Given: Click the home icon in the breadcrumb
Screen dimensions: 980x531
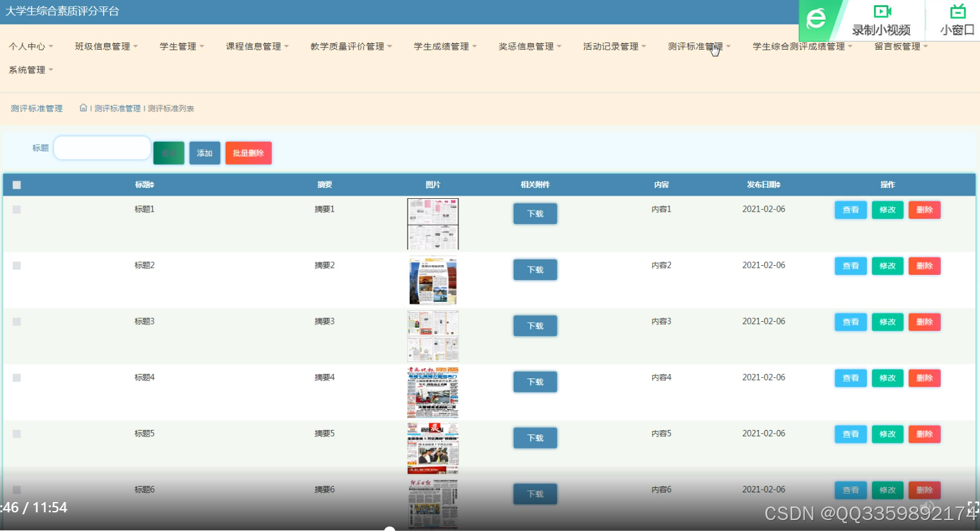Looking at the screenshot, I should (83, 108).
